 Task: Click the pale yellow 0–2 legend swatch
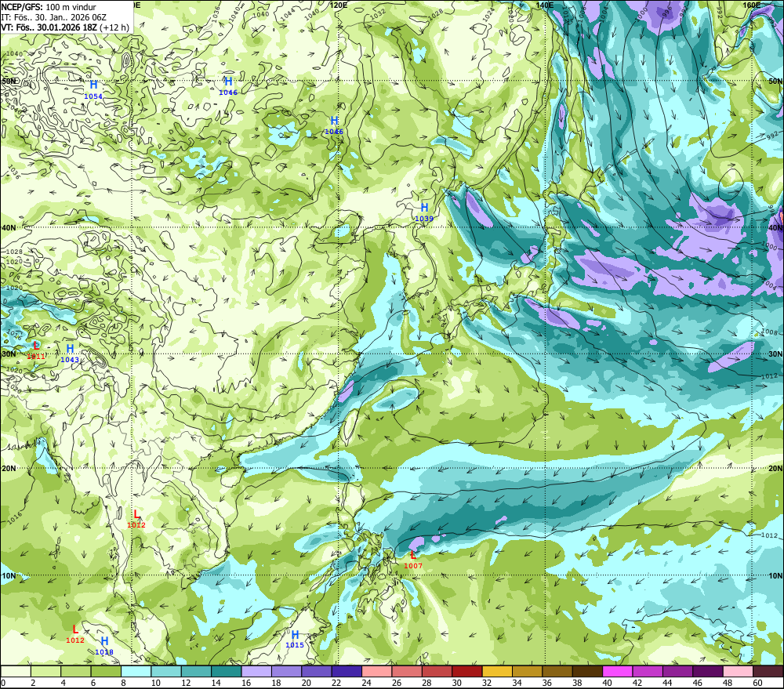tap(16, 671)
